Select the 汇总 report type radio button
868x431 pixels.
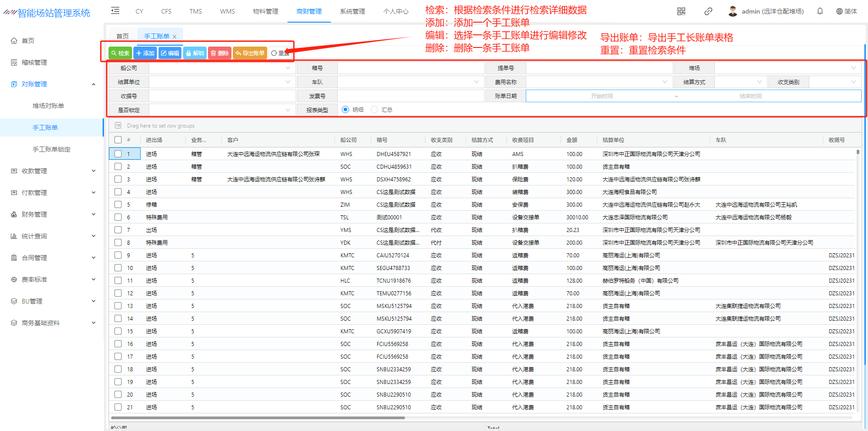pos(374,110)
